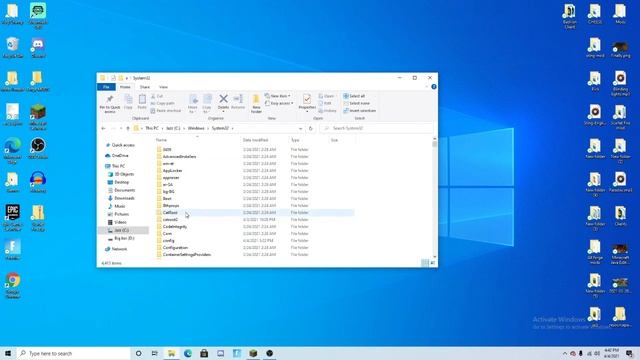
Task: Click the Back navigation arrow
Action: click(x=103, y=128)
